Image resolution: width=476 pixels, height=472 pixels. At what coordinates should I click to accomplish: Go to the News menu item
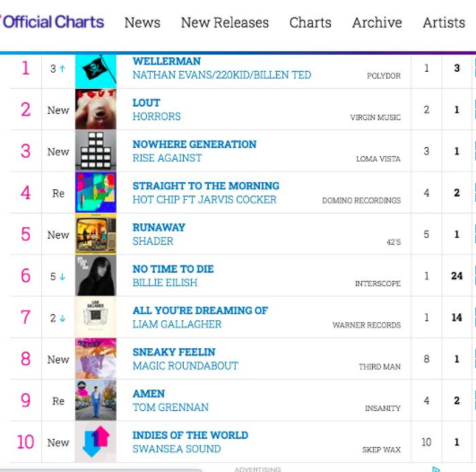(x=143, y=22)
